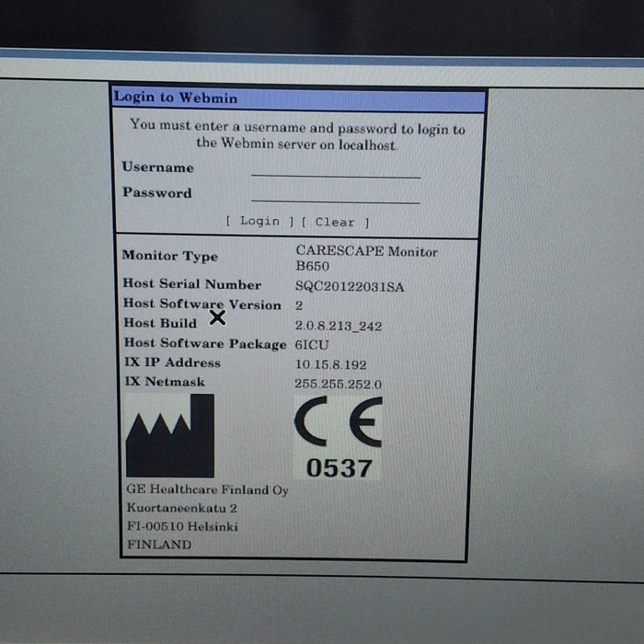Select the GE Healthcare Finland Oy text
644x644 pixels.
point(207,490)
